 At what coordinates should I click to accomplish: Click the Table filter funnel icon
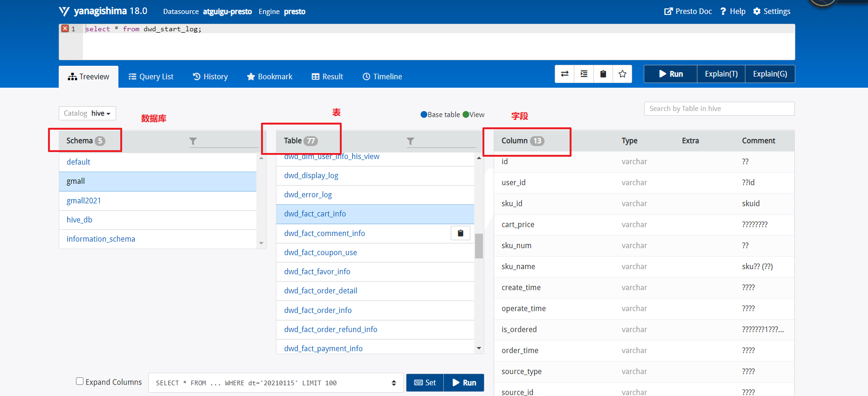click(410, 141)
